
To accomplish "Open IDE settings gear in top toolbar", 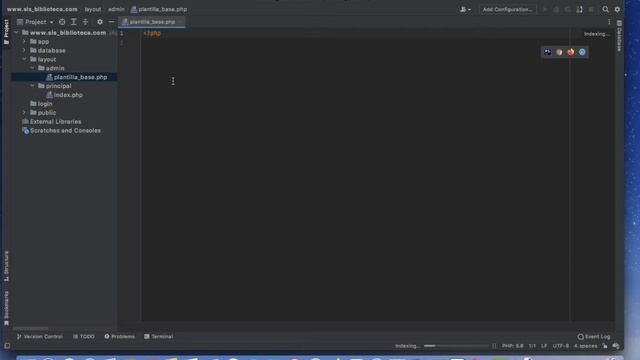I will point(617,9).
